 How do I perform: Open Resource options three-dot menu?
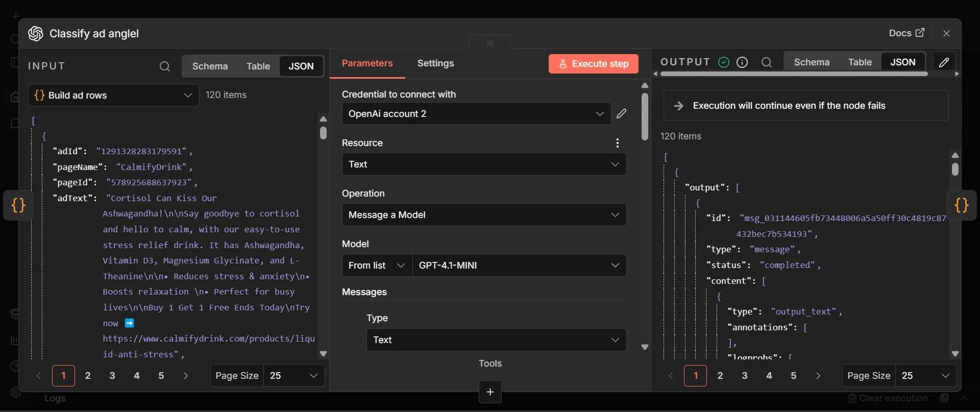[618, 143]
